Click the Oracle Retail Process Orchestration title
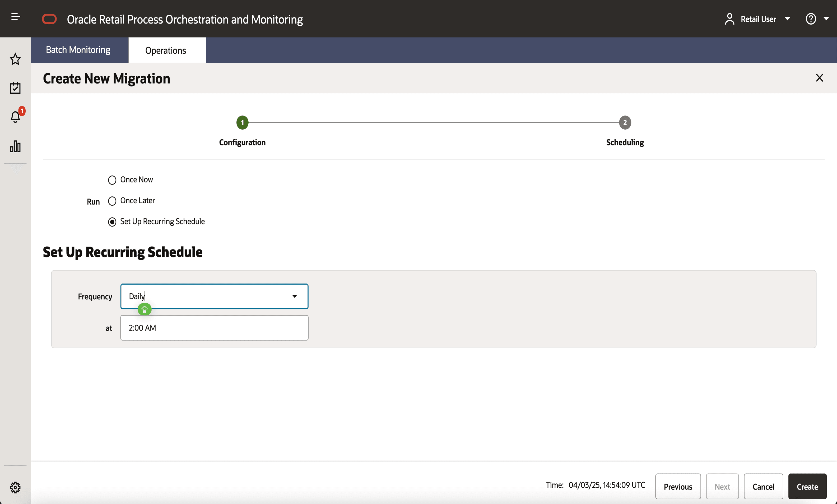Screen dimensions: 837x504 [185, 20]
